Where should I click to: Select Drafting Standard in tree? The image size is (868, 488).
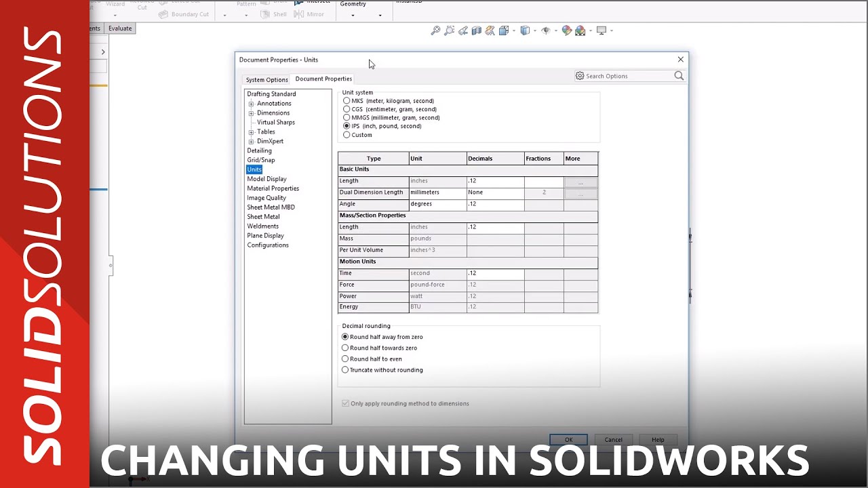pos(271,94)
